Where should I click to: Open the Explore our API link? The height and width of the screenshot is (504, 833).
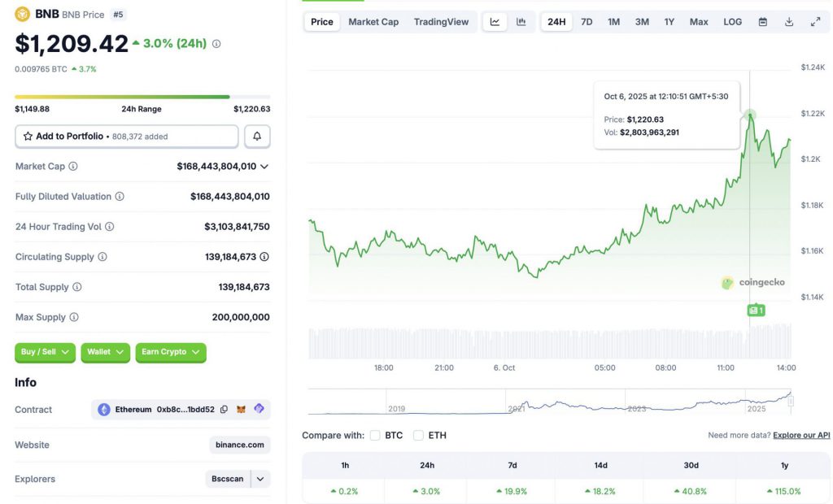[801, 436]
